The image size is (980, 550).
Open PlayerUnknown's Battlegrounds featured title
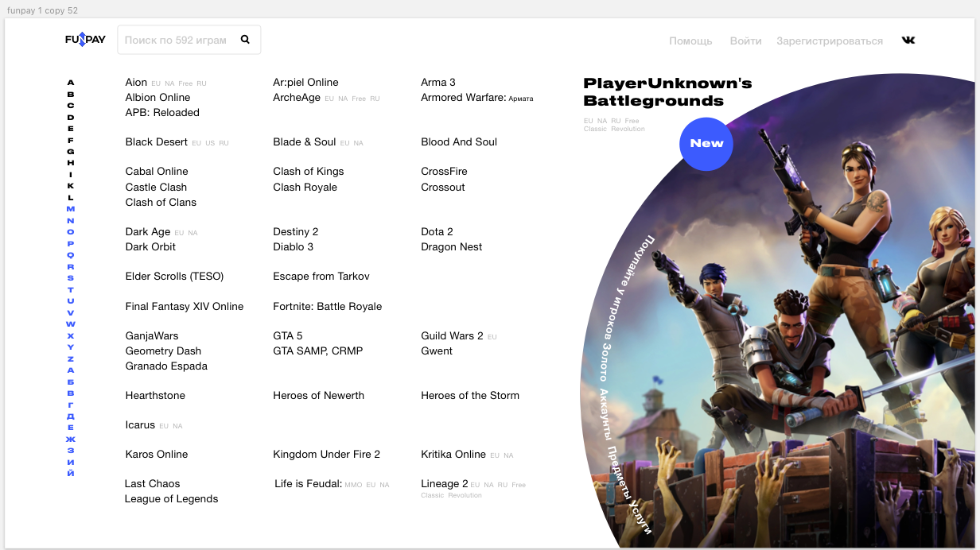tap(667, 92)
